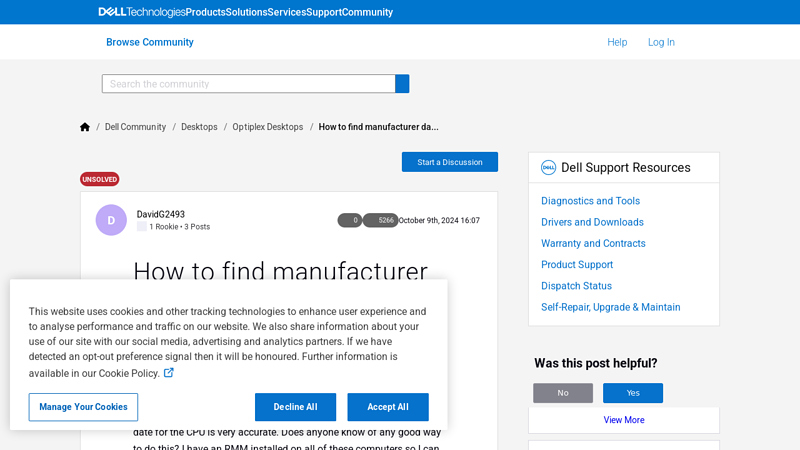Open Browse Community

click(149, 42)
